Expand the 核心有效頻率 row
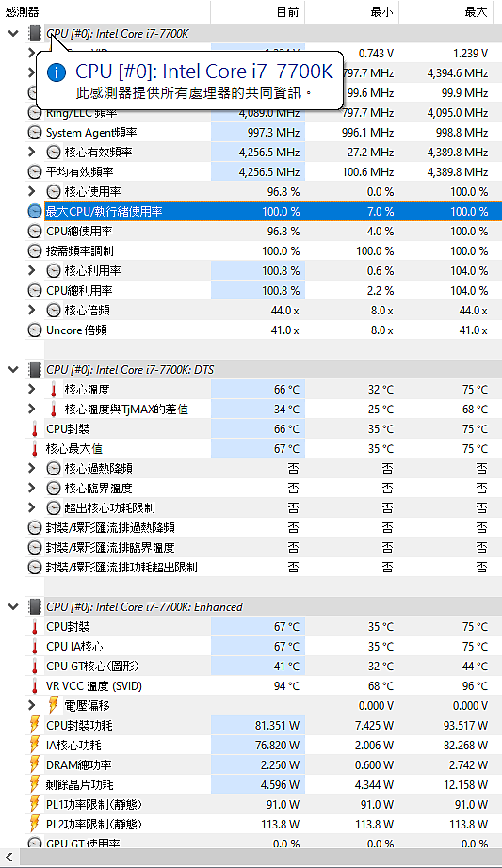The height and width of the screenshot is (868, 502). click(32, 152)
